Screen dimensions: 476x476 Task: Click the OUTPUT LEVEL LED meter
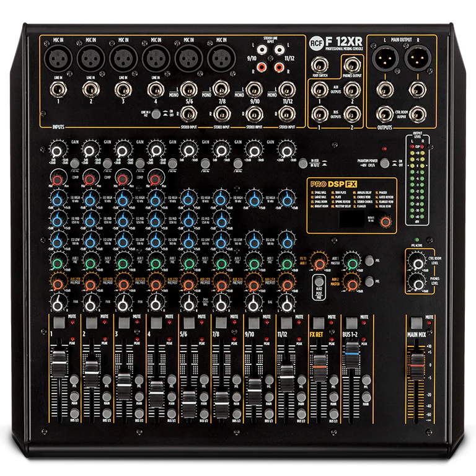point(417,180)
